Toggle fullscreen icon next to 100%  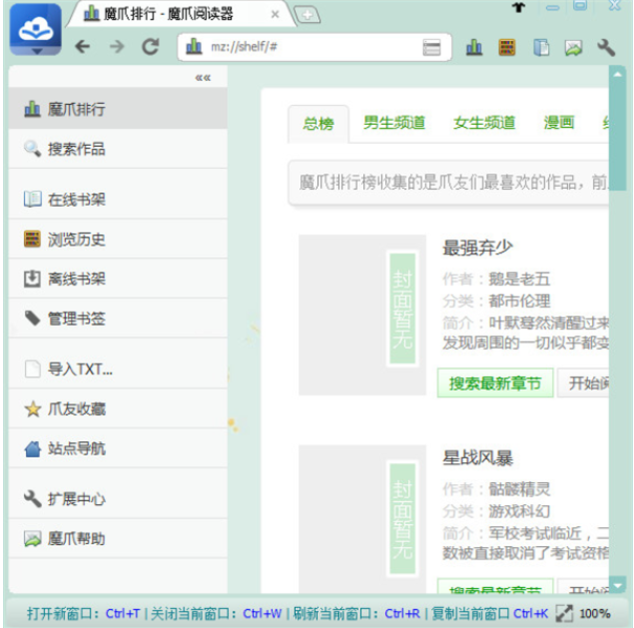coord(564,612)
